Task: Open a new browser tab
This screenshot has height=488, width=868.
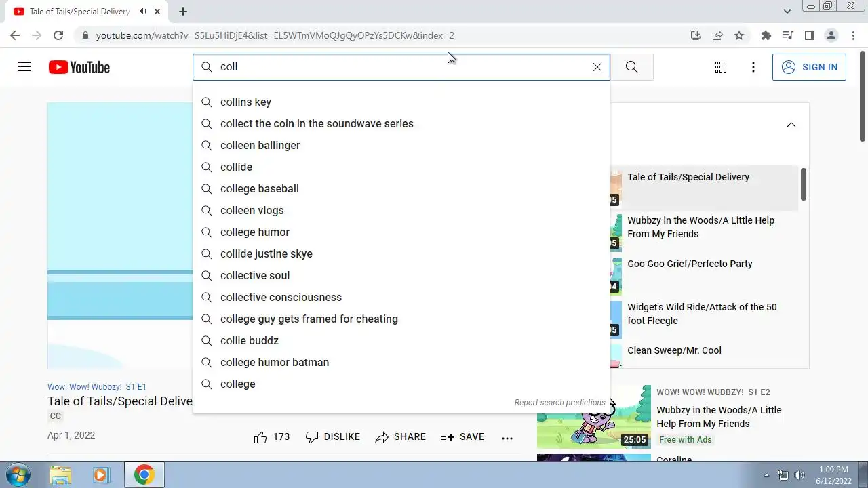Action: pos(183,12)
